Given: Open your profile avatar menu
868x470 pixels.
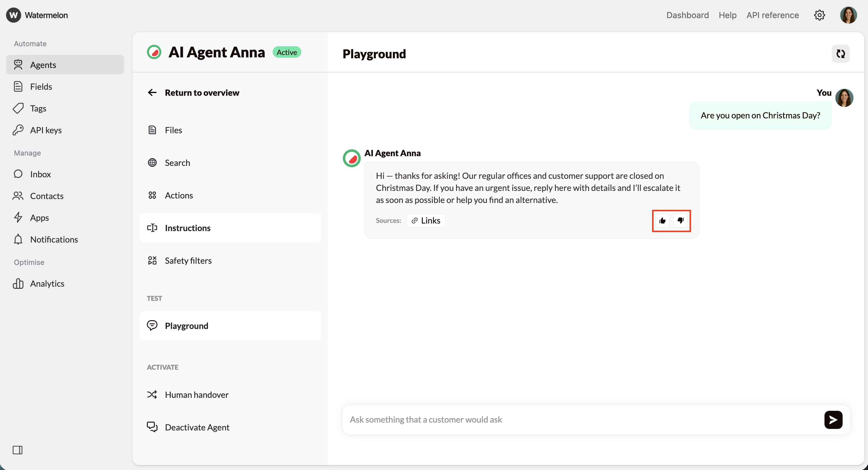Looking at the screenshot, I should coord(848,15).
